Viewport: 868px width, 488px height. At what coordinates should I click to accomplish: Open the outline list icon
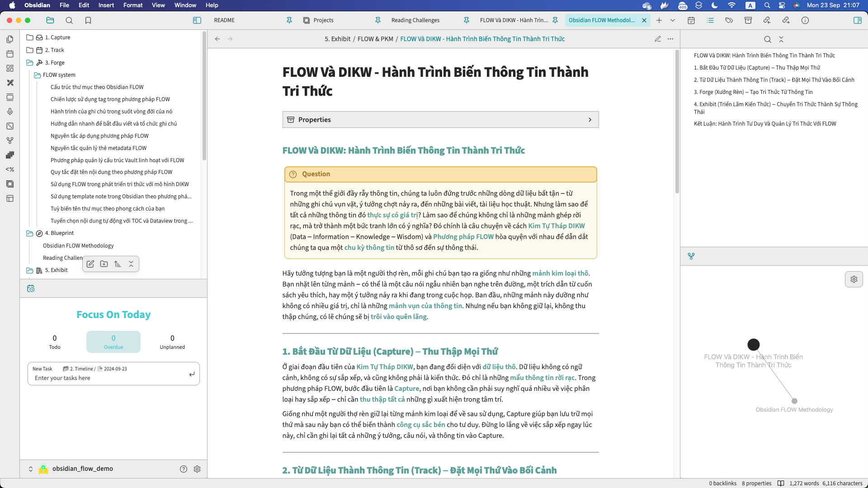point(710,20)
